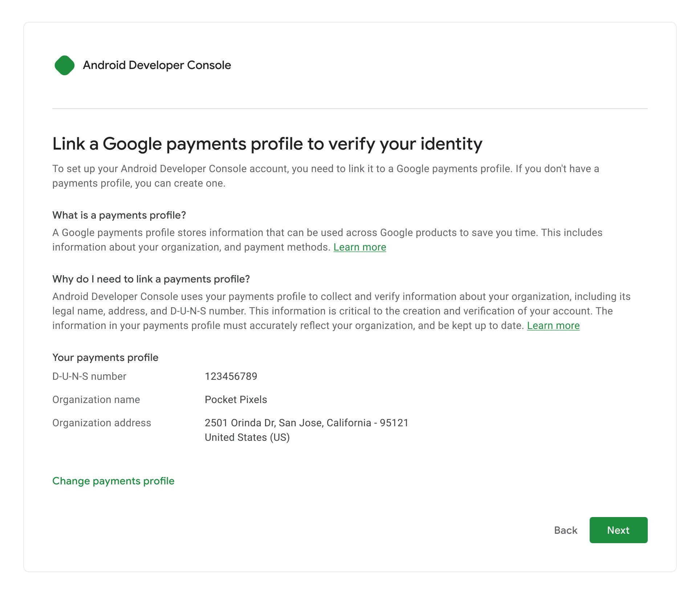Select the organization address line

307,423
